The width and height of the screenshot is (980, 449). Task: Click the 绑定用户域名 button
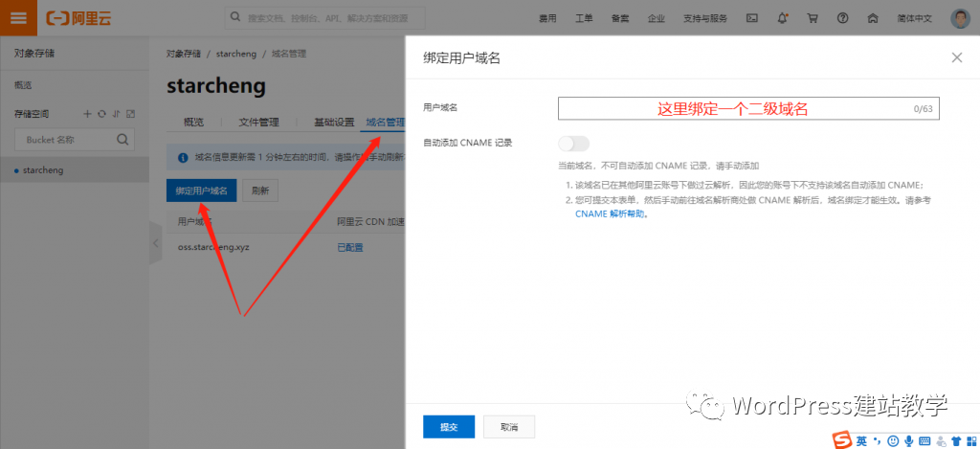[201, 191]
